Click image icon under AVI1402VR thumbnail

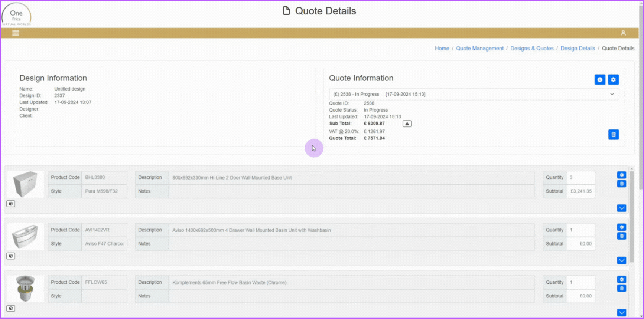(11, 256)
